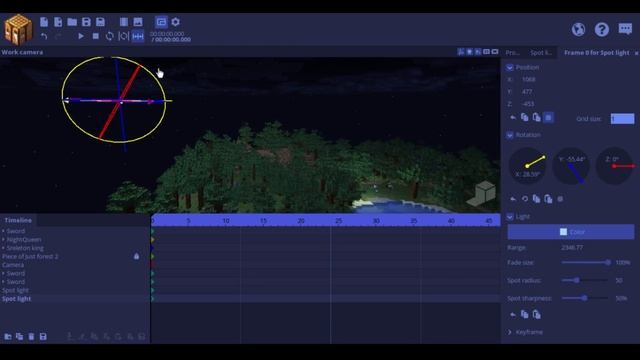Click the Save As disk icon
This screenshot has height=360, width=640.
pyautogui.click(x=100, y=22)
